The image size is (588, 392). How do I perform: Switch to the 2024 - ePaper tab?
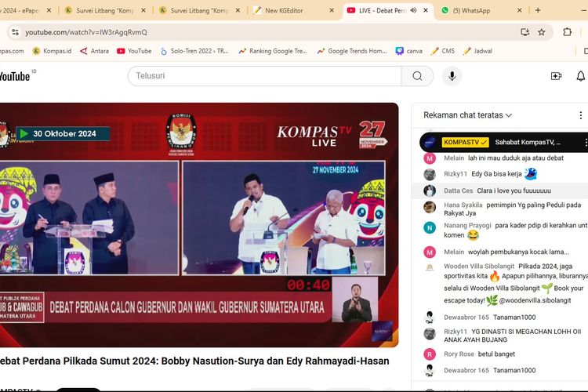tap(20, 10)
